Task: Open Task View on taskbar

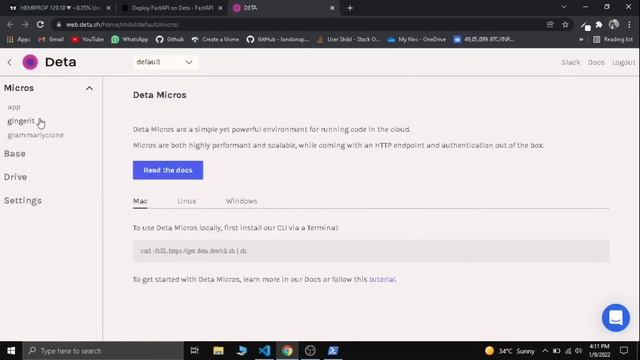Action: (x=195, y=351)
